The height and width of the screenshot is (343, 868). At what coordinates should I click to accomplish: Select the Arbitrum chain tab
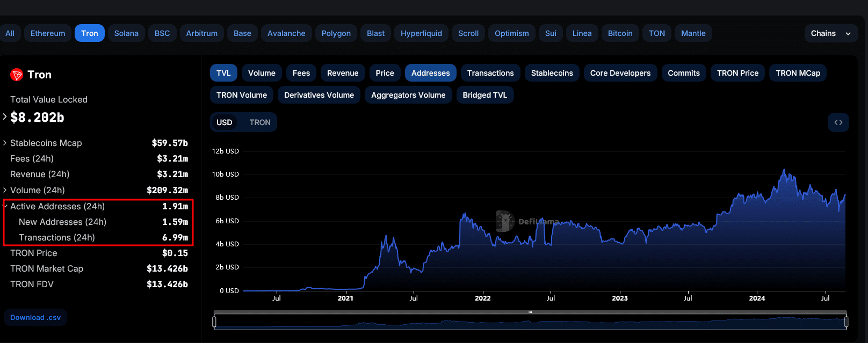pos(202,33)
